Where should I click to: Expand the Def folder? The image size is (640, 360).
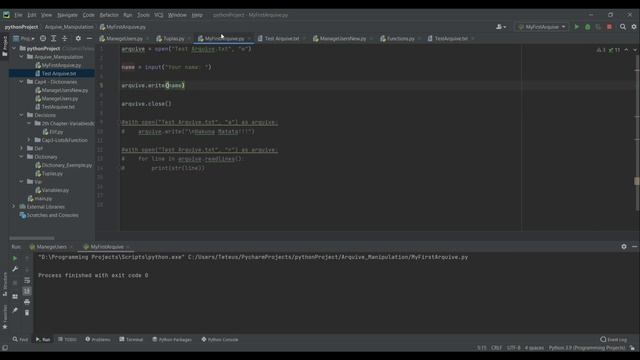[x=22, y=148]
